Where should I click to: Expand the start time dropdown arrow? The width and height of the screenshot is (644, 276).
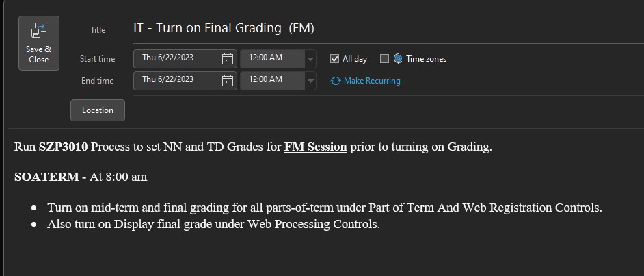pyautogui.click(x=311, y=59)
